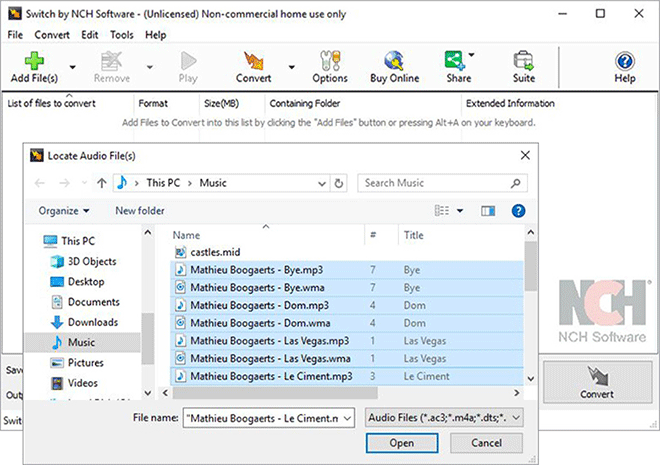
Task: Click the Extended Information column header
Action: pos(510,104)
